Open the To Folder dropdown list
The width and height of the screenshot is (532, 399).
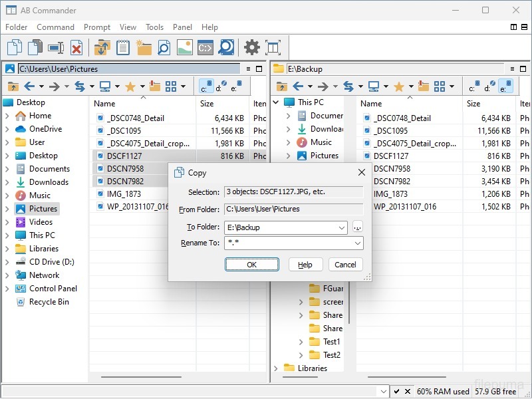pos(342,227)
